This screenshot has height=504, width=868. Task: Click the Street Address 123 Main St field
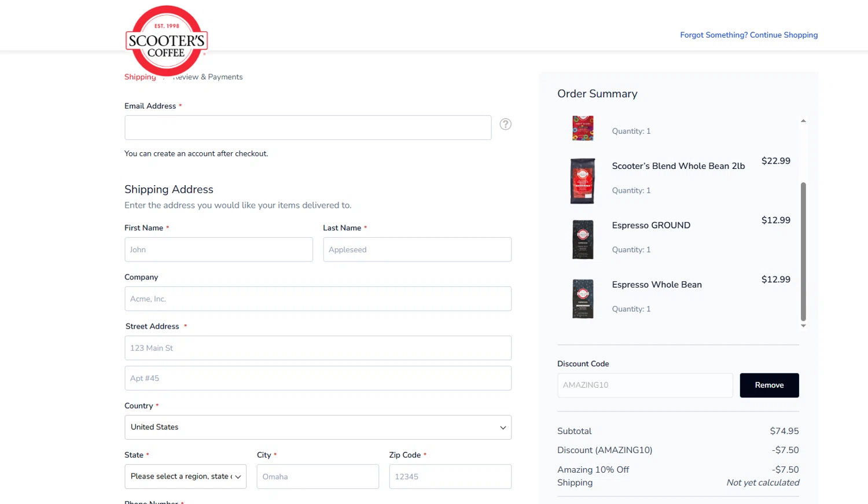(x=318, y=348)
